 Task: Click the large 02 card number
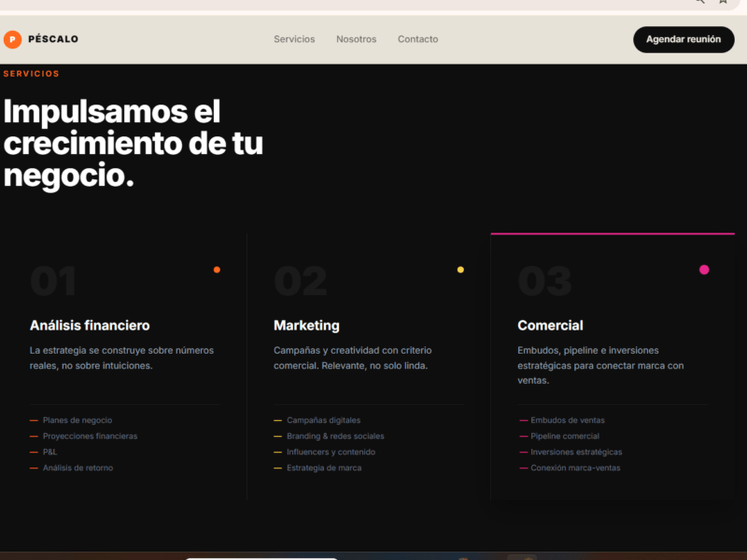tap(300, 281)
